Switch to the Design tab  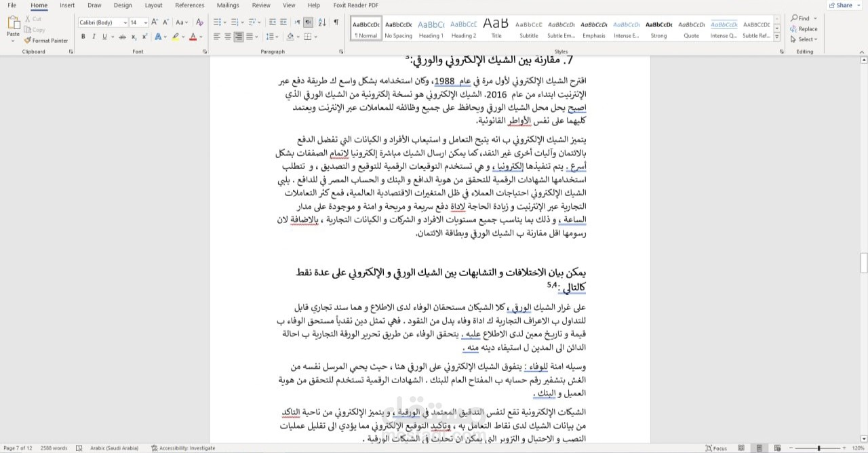pyautogui.click(x=123, y=5)
